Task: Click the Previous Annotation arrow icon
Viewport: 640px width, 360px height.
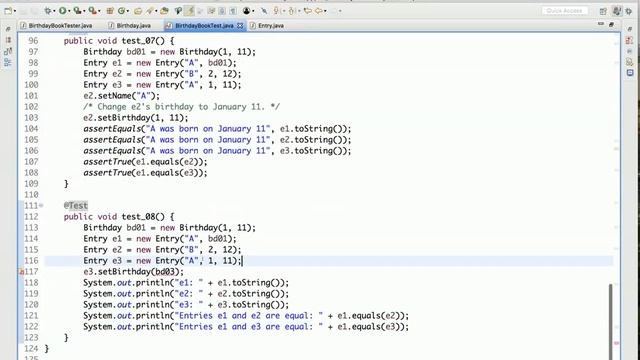Action: pyautogui.click(x=291, y=11)
